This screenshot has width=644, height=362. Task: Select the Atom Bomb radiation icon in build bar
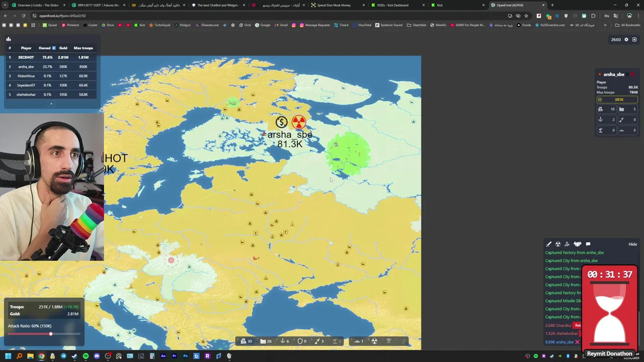pos(374,341)
